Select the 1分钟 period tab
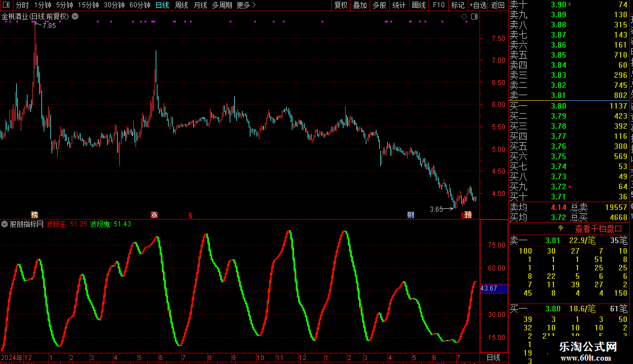 point(43,5)
